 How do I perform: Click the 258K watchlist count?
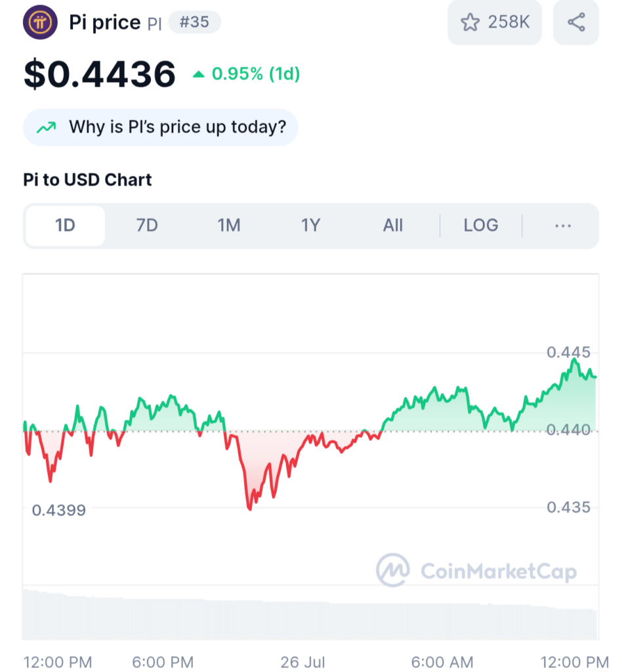pos(508,22)
